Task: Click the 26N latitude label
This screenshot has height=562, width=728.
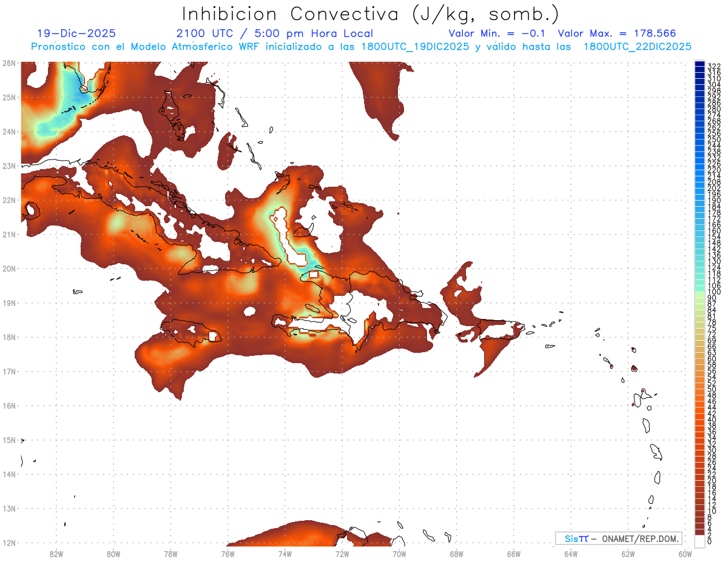Action: coord(9,62)
